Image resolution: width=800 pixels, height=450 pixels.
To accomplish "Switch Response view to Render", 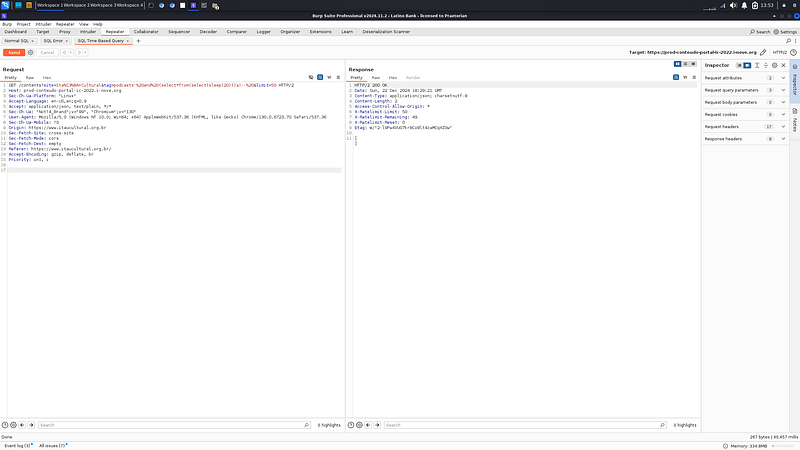I will coord(413,78).
